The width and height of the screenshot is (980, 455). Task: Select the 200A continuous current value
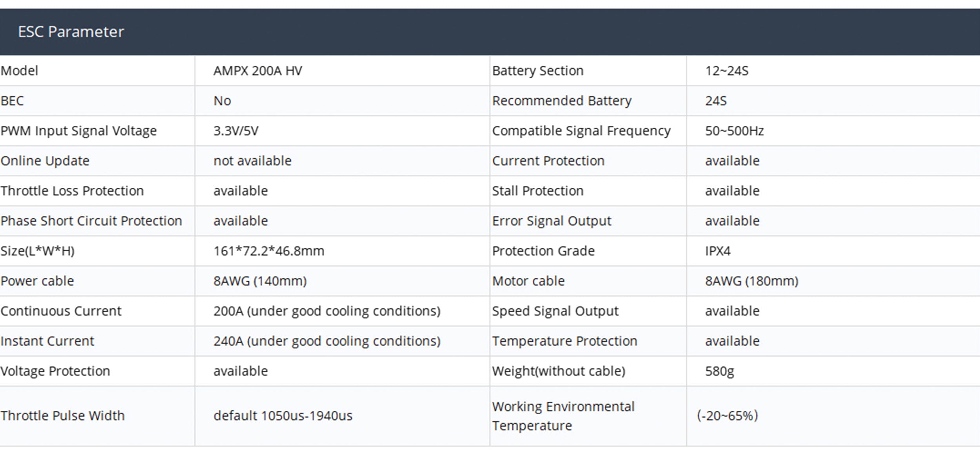pyautogui.click(x=327, y=311)
